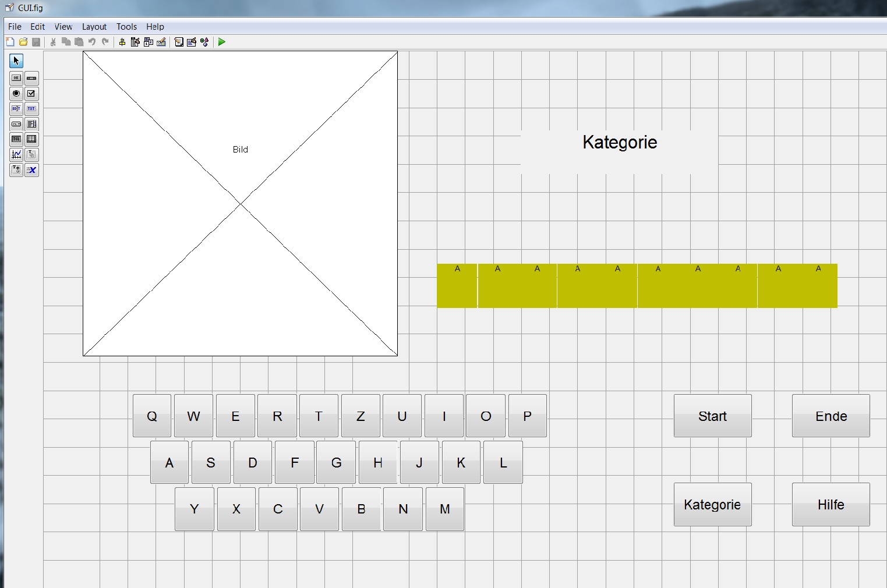Open the Tab Order Editor
This screenshot has width=887, height=588.
pyautogui.click(x=149, y=42)
